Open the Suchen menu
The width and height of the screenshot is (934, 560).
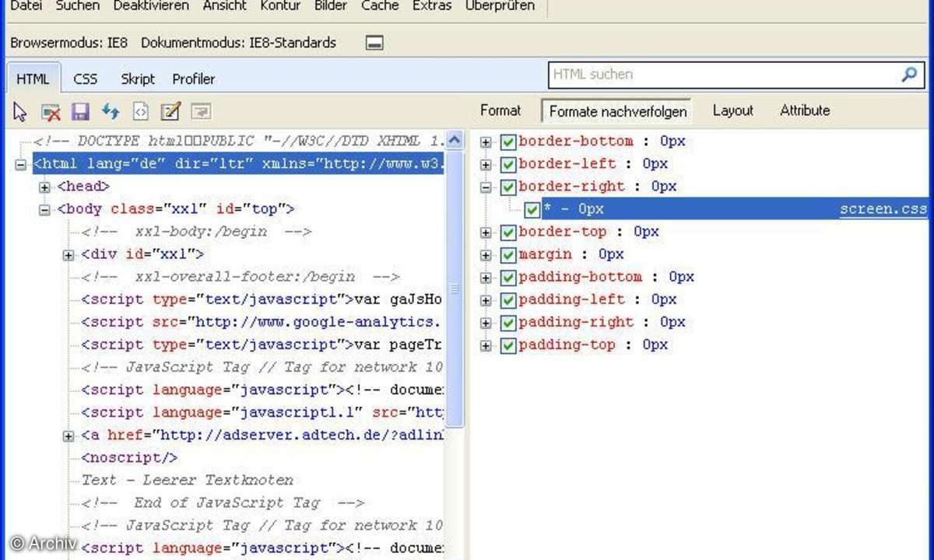tap(77, 5)
